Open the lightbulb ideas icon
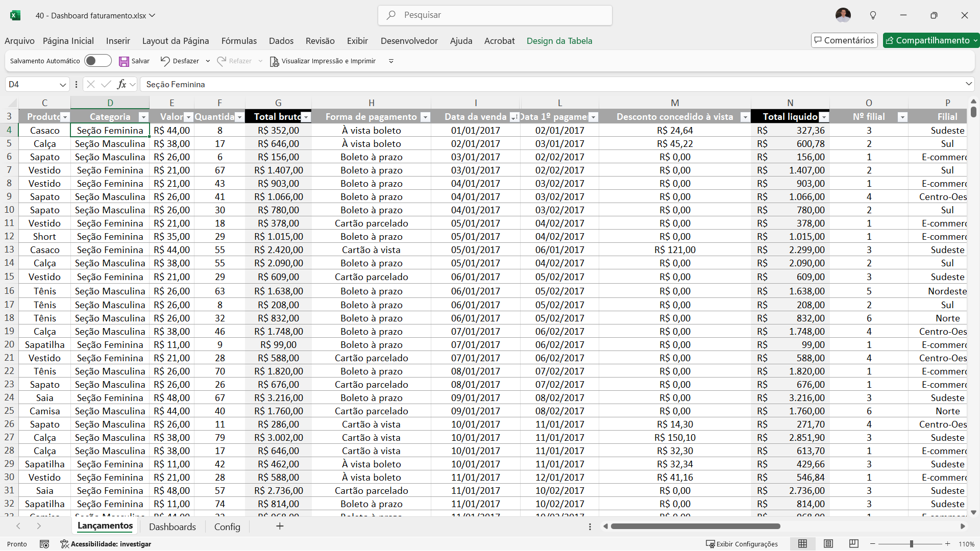Viewport: 980px width, 551px height. click(873, 15)
